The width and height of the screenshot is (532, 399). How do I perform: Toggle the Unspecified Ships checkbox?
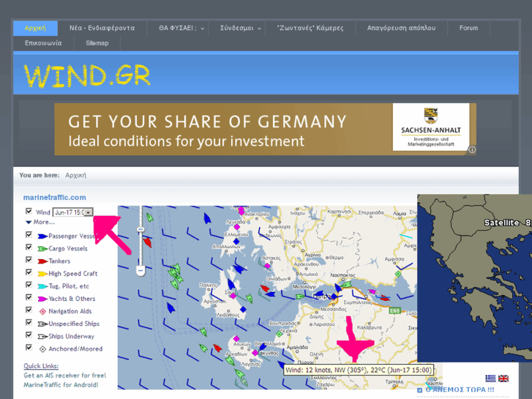click(x=29, y=323)
